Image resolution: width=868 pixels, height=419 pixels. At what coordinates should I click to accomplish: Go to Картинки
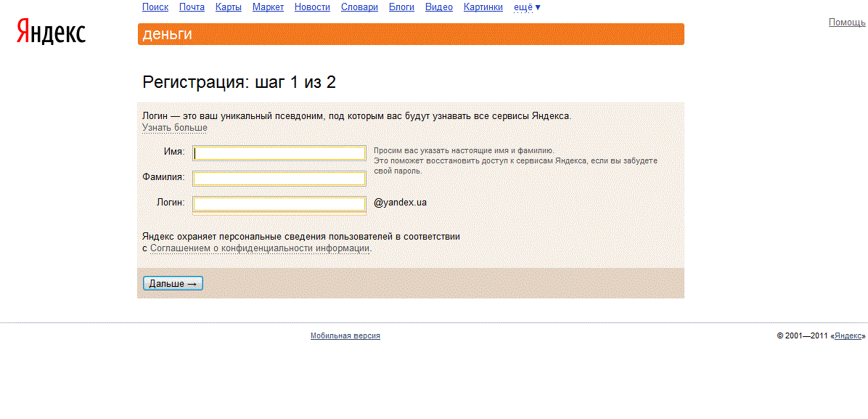(x=483, y=7)
